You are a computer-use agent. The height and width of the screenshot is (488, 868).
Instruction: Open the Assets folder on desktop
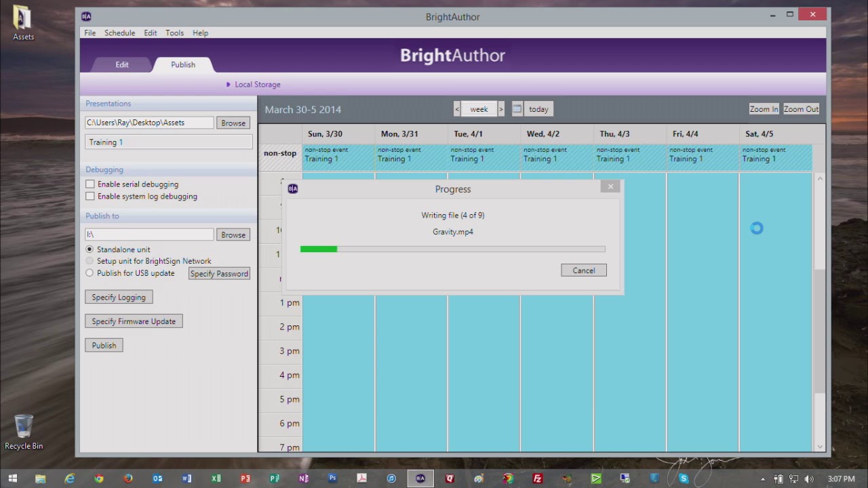pyautogui.click(x=23, y=22)
